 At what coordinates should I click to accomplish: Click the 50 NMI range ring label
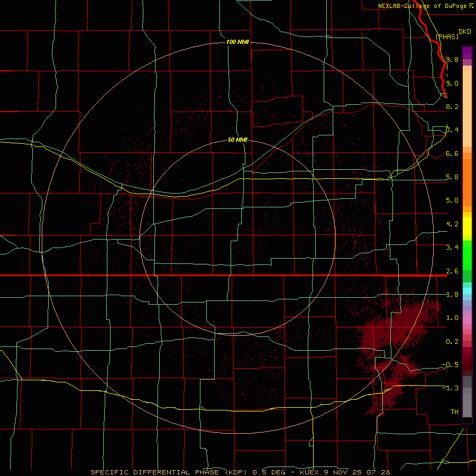point(237,140)
